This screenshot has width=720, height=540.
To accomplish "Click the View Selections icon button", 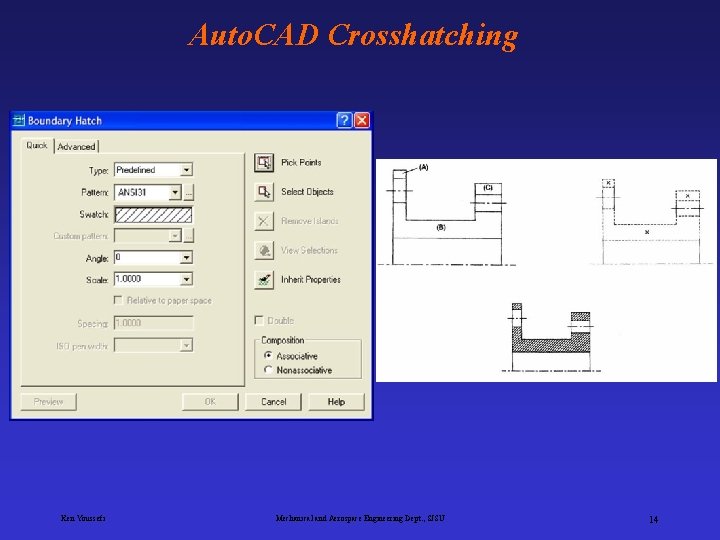I will pos(264,250).
